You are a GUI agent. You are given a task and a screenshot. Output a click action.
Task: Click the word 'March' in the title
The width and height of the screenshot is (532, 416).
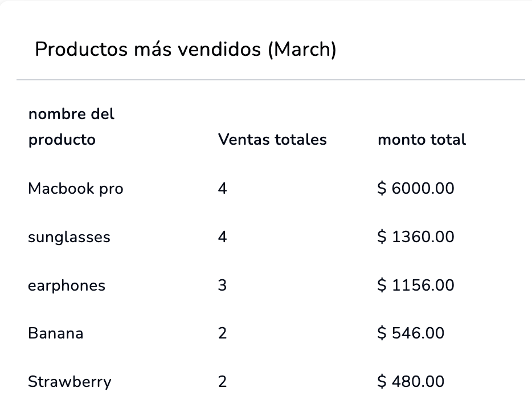point(302,50)
